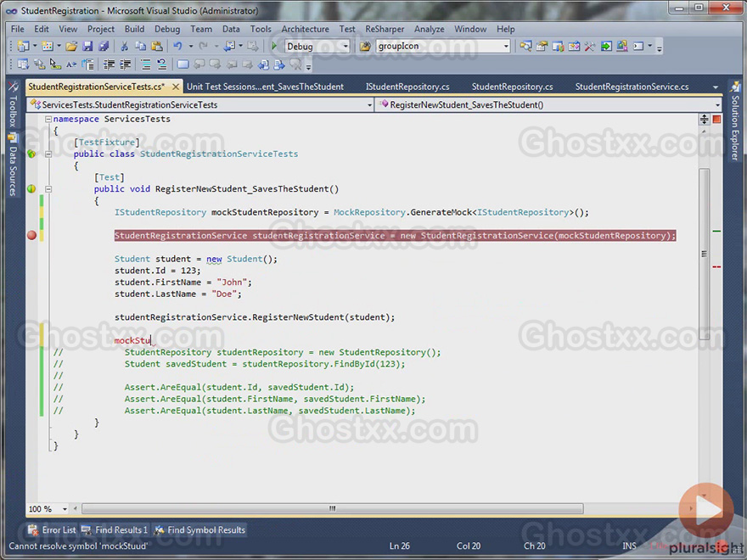Click the Paste clipboard icon
Viewport: 747px width, 560px height.
click(x=156, y=46)
